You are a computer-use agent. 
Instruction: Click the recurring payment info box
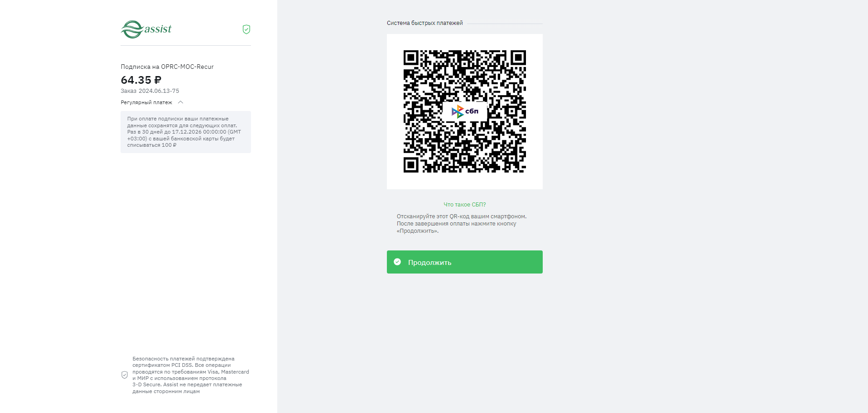pyautogui.click(x=186, y=132)
